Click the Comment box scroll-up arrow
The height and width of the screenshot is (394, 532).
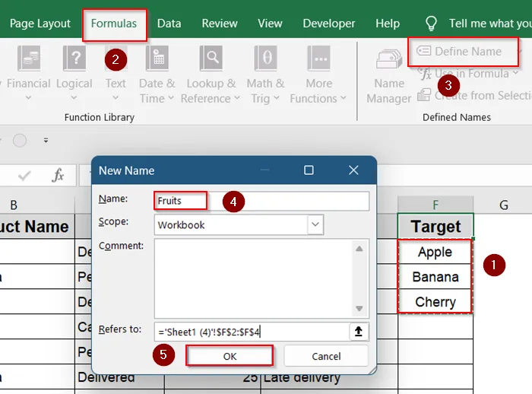coord(359,249)
